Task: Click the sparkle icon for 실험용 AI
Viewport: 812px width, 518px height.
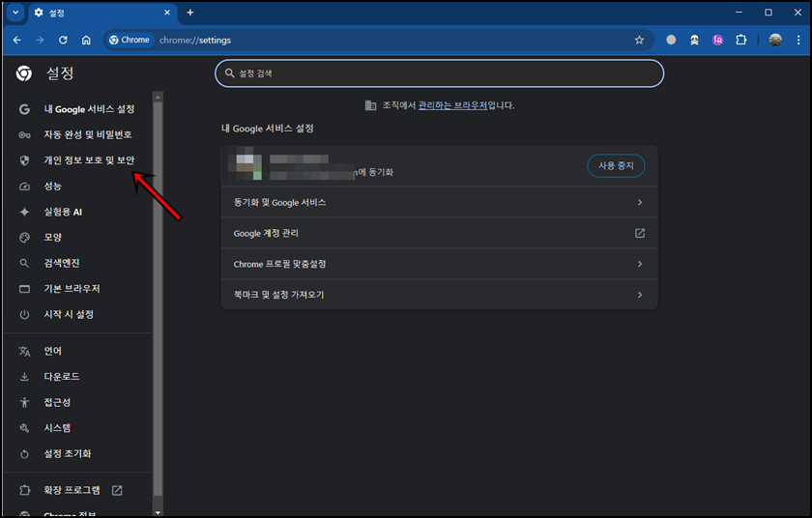Action: (24, 212)
